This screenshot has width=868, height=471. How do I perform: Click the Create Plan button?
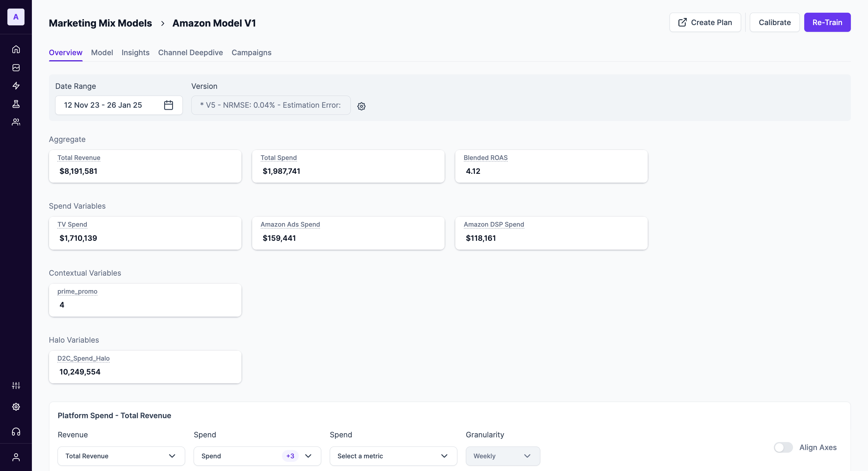(x=704, y=22)
